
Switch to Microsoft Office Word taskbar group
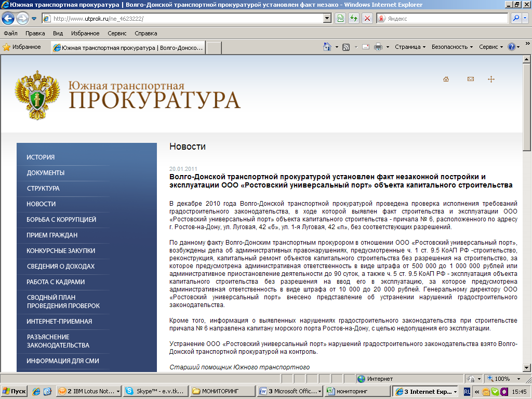[x=289, y=391]
